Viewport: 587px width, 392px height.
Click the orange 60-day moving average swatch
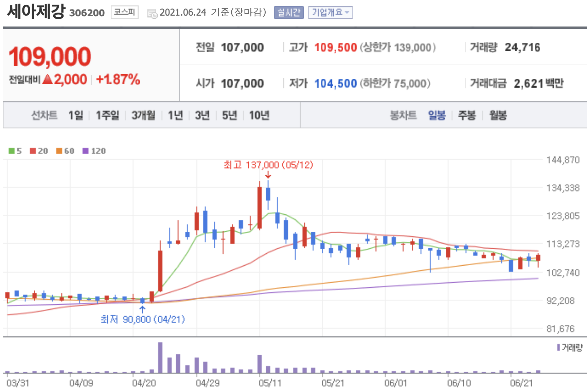(x=59, y=151)
